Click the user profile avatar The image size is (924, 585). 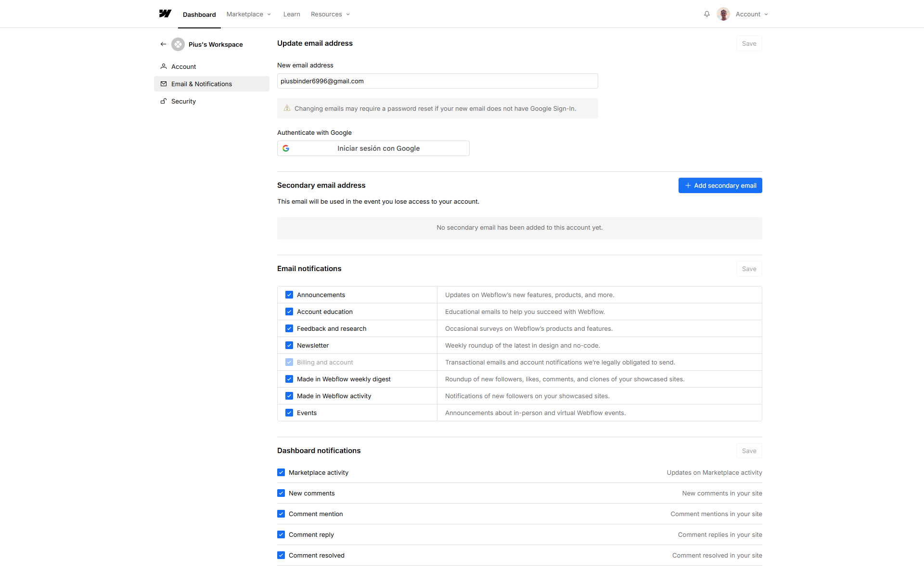723,14
